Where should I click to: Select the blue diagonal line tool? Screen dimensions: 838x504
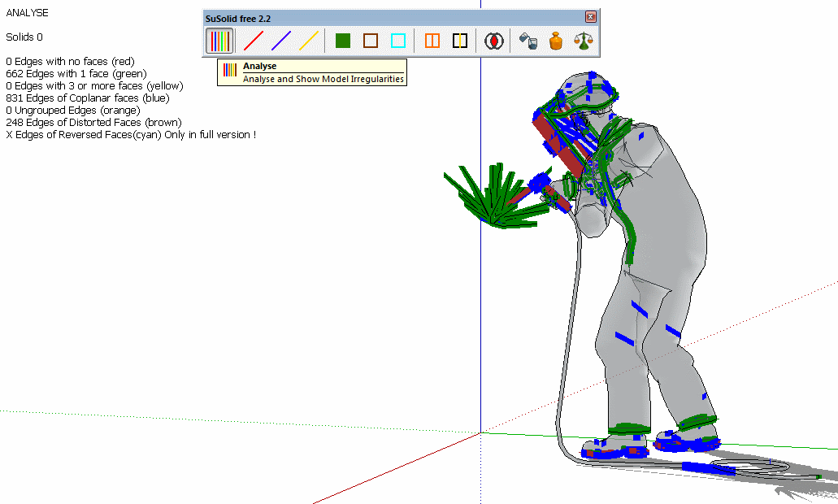(x=281, y=41)
